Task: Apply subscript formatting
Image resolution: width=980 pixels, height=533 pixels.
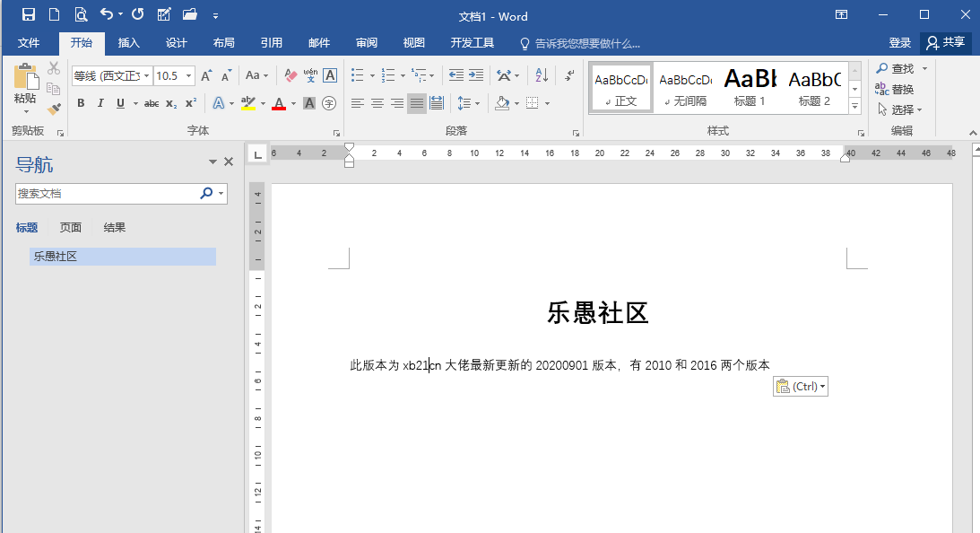Action: (x=171, y=103)
